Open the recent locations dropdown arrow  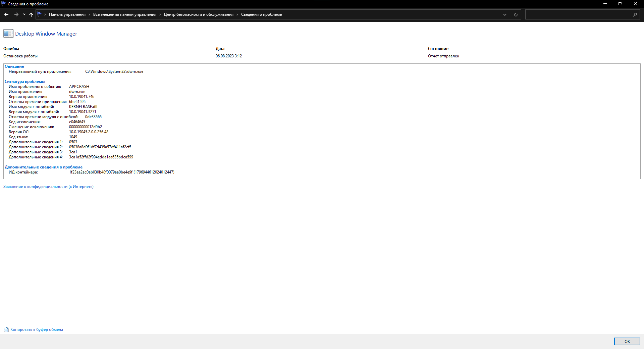(x=24, y=14)
